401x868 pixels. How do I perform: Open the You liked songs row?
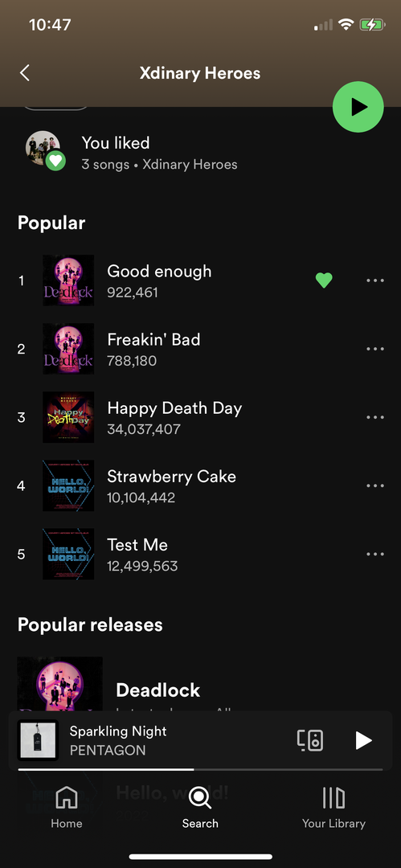(x=201, y=152)
